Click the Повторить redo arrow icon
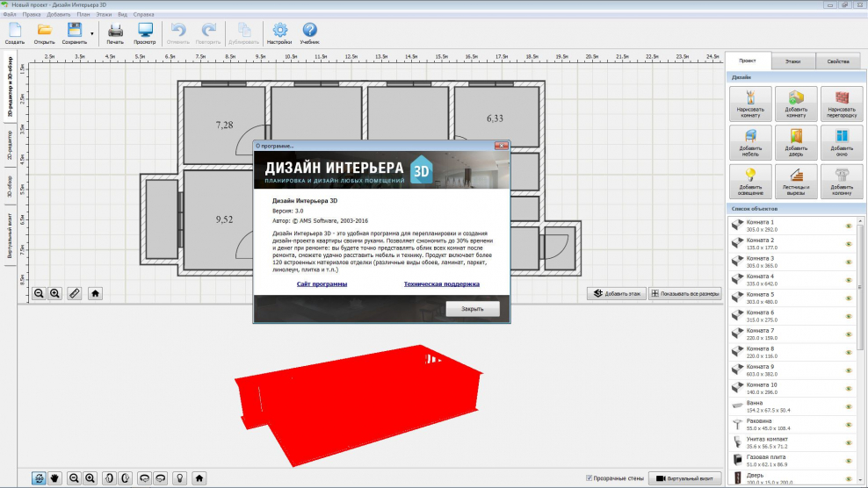 point(208,33)
